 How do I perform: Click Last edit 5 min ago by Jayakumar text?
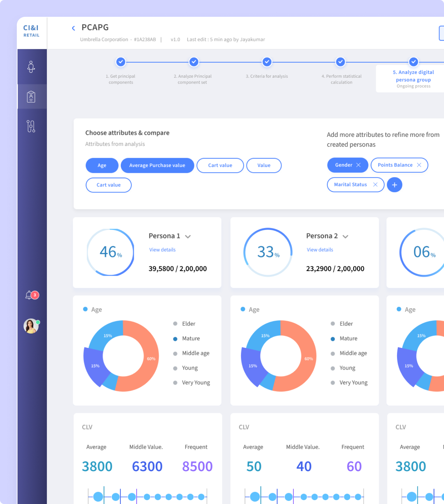pyautogui.click(x=226, y=40)
